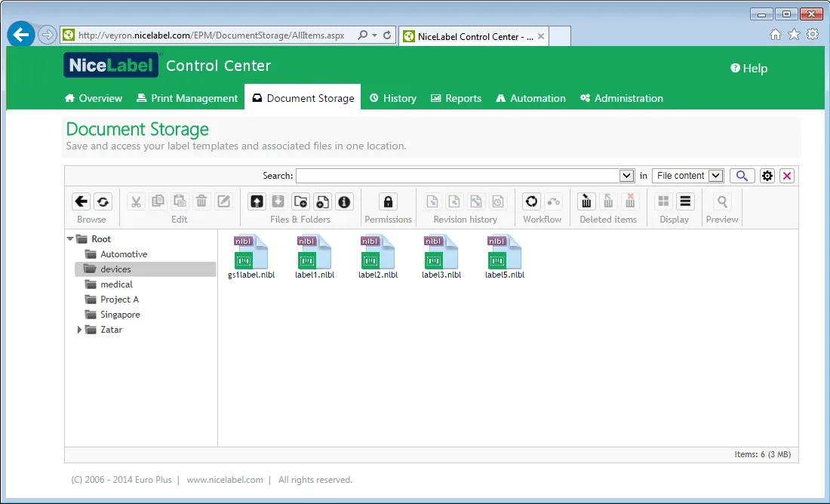Click browser refresh icon in address bar
Image resolution: width=830 pixels, height=504 pixels.
[x=388, y=35]
